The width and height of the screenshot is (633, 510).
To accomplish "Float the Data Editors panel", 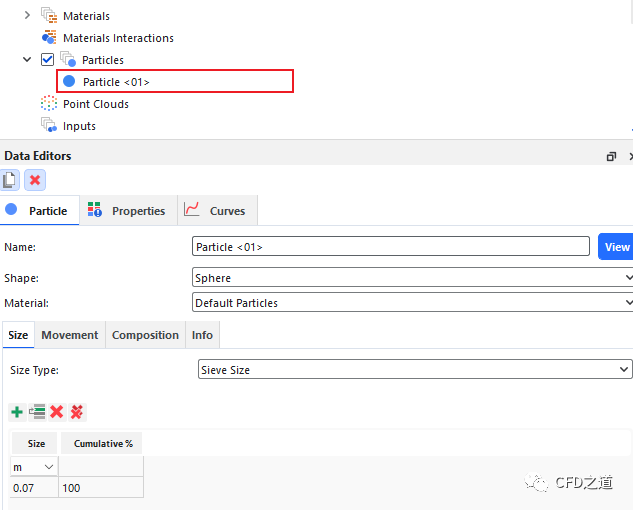I will pyautogui.click(x=611, y=157).
